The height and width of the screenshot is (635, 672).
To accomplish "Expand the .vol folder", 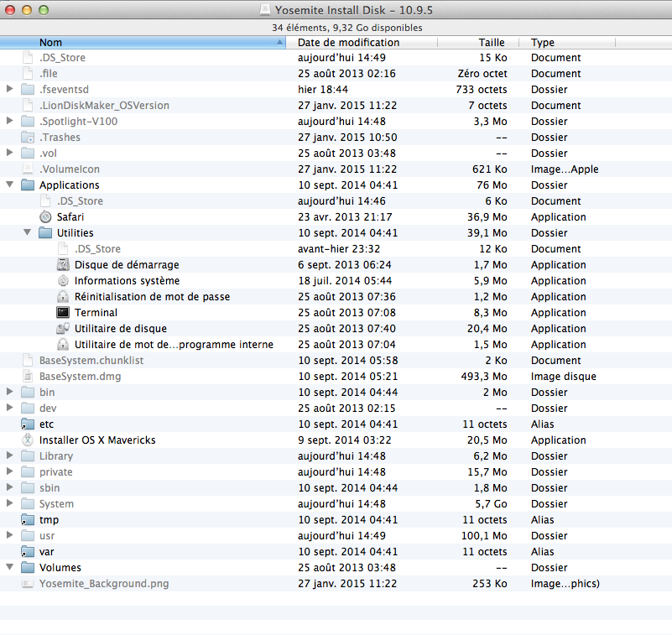I will [9, 153].
